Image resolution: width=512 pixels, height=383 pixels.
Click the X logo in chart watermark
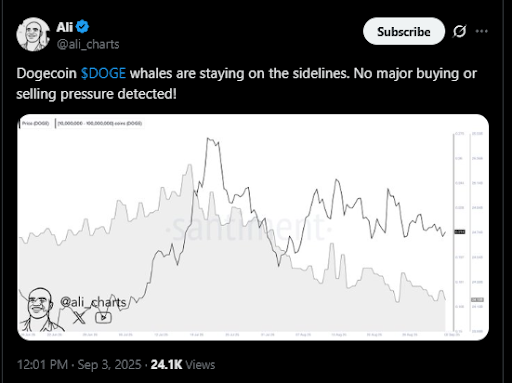(x=79, y=317)
